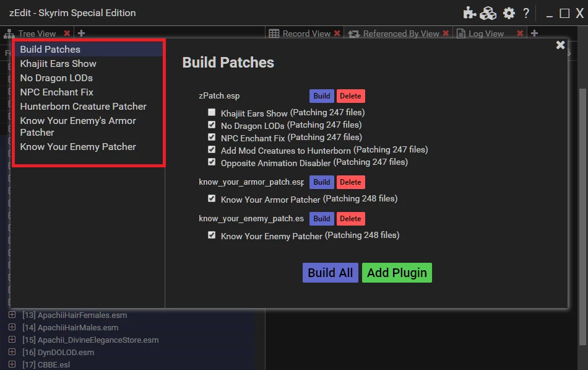This screenshot has height=370, width=588.
Task: Select Know Your Enemy's Armor Patcher
Action: click(89, 126)
